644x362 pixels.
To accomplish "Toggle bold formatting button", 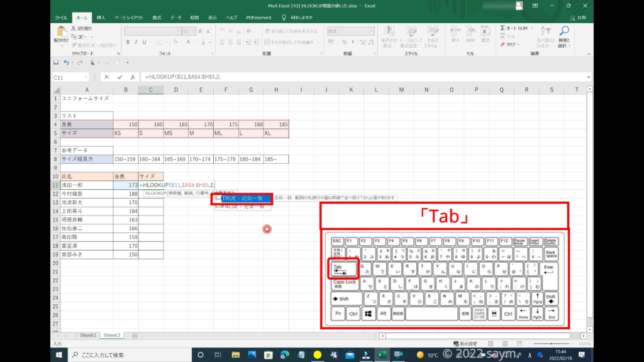I will pos(128,42).
